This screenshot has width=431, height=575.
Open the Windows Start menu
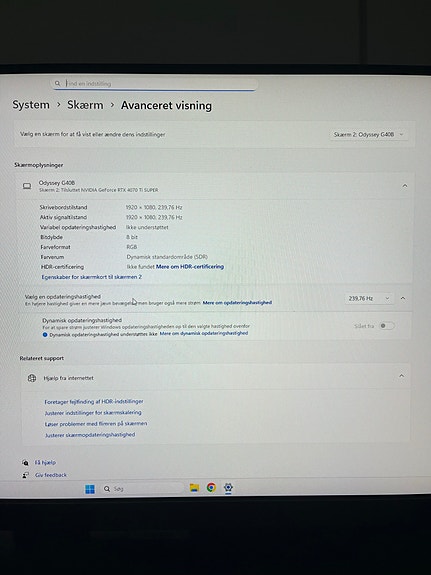tap(90, 489)
